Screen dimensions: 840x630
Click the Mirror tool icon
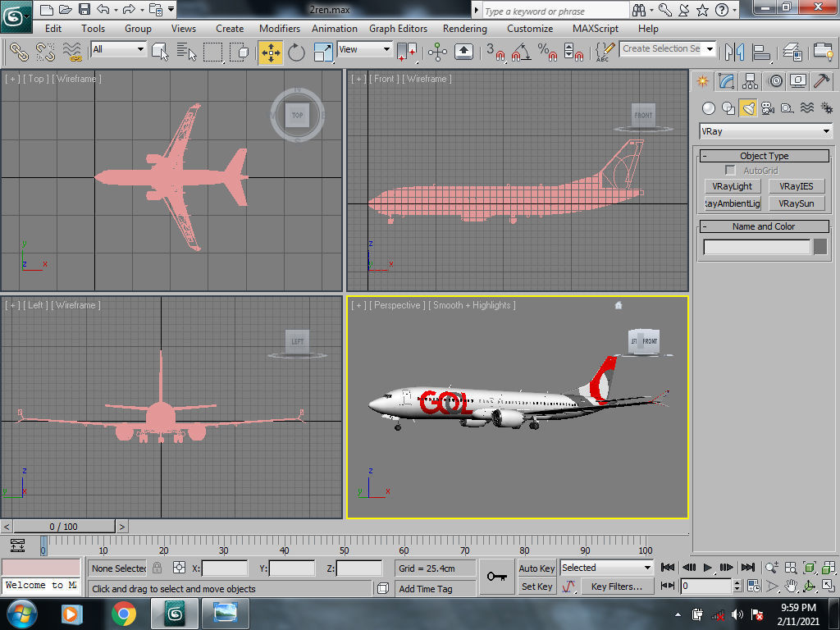coord(734,52)
